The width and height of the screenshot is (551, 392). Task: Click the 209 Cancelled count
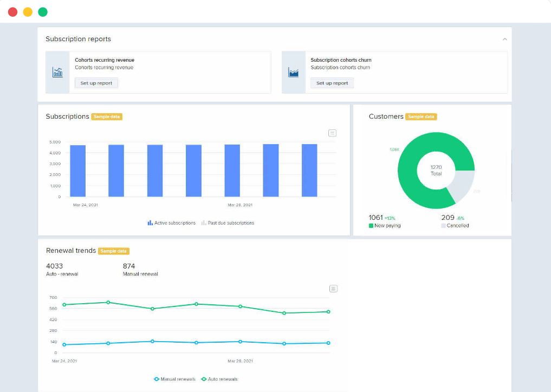coord(448,218)
